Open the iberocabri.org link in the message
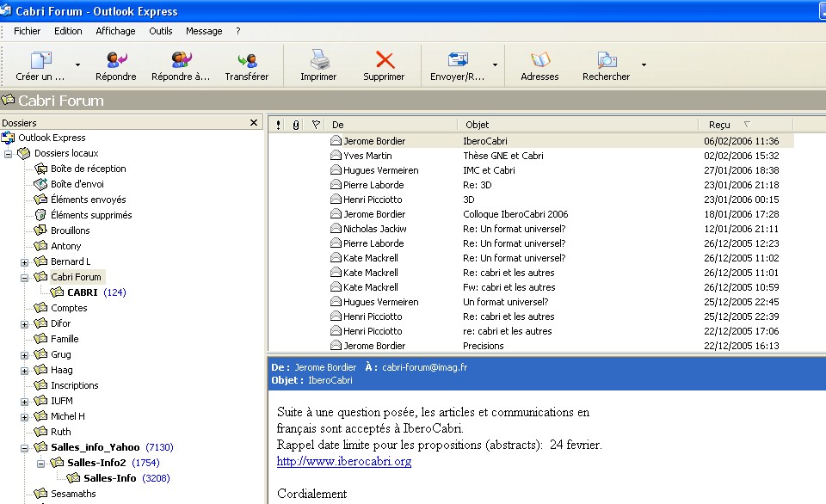Screen dimensions: 826x504 pyautogui.click(x=344, y=461)
